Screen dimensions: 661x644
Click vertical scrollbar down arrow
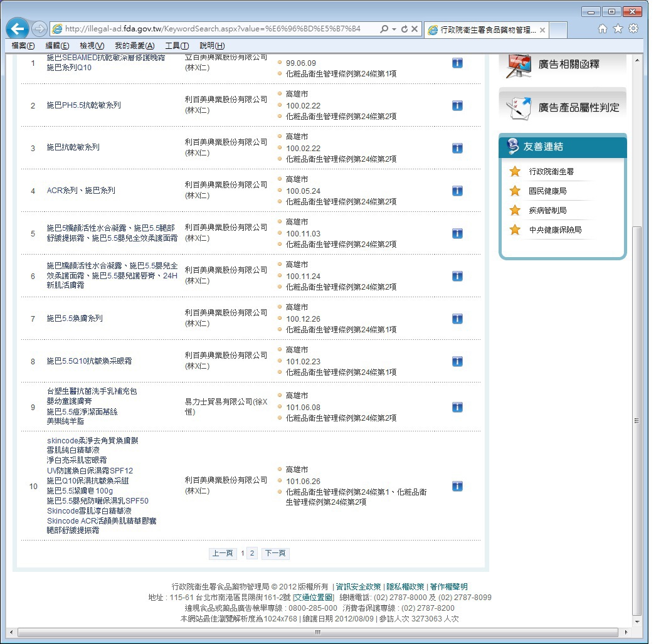click(637, 621)
